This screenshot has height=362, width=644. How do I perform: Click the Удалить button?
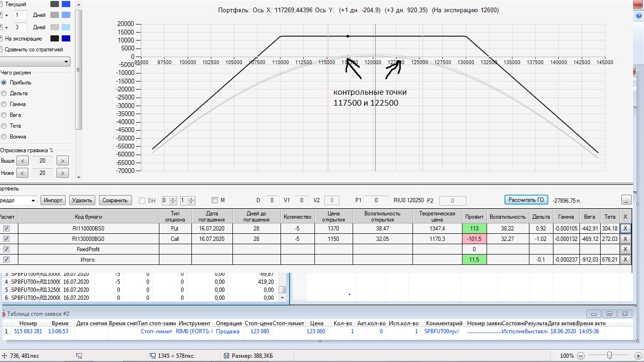coord(83,200)
